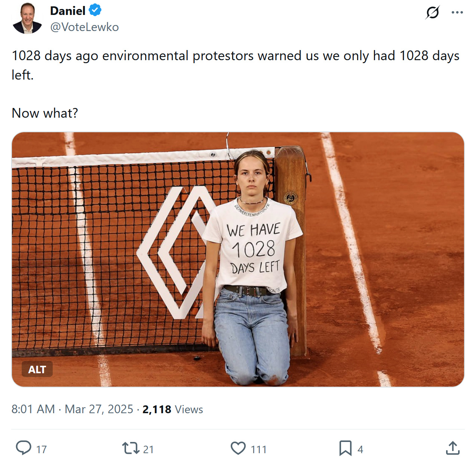Viewport: 476px width, 464px height.
Task: Open the tennis court protester photo
Action: [x=238, y=259]
